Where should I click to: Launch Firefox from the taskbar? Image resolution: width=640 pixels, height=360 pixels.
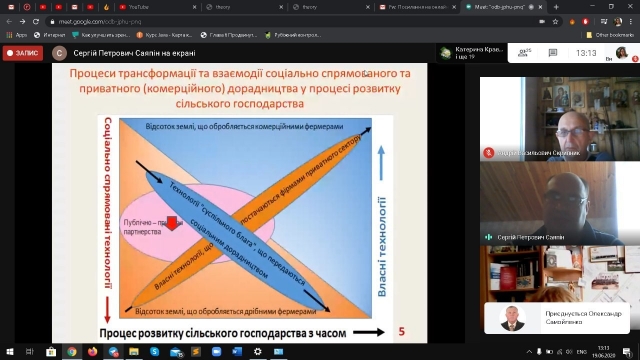click(93, 351)
